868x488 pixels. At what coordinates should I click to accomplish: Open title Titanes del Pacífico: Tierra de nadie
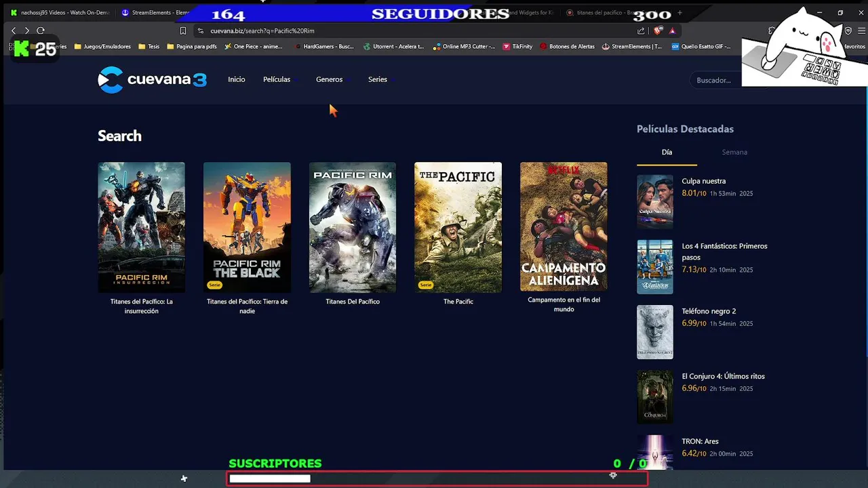point(247,306)
